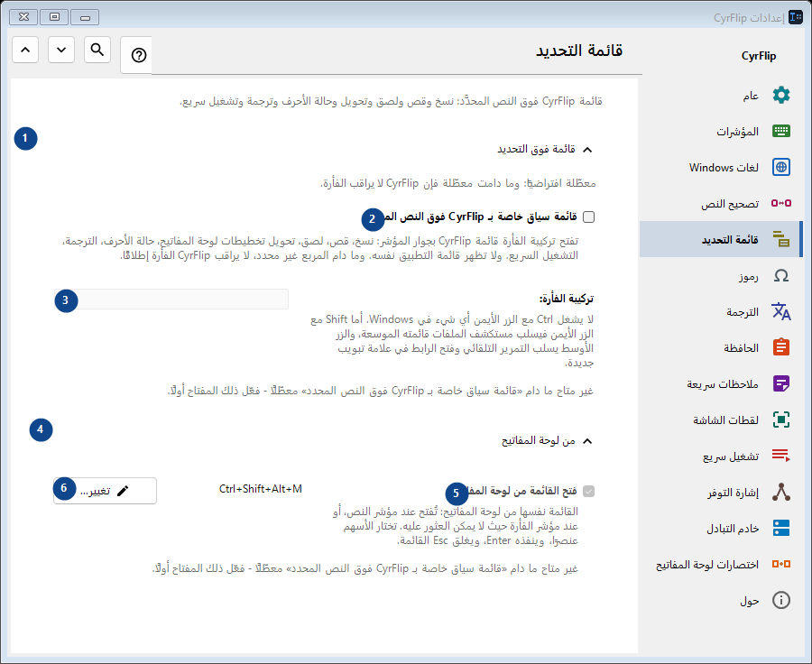Click the green keyboard icon for المؤشرات
Screen dimensions: 812x664
781,131
